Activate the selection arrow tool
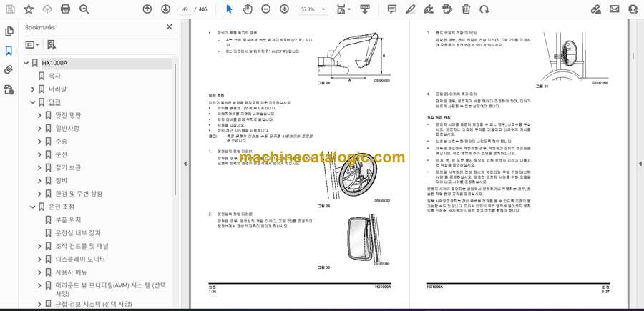The height and width of the screenshot is (311, 644). tap(229, 9)
